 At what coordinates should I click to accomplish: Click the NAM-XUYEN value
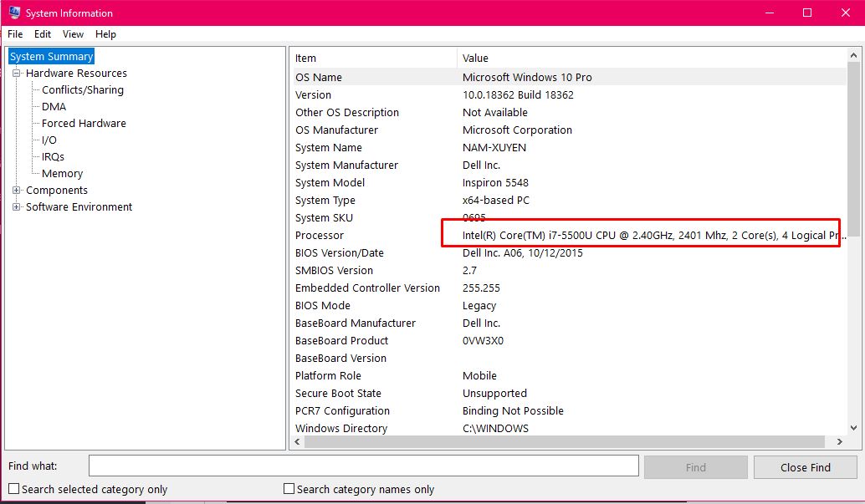click(x=494, y=148)
